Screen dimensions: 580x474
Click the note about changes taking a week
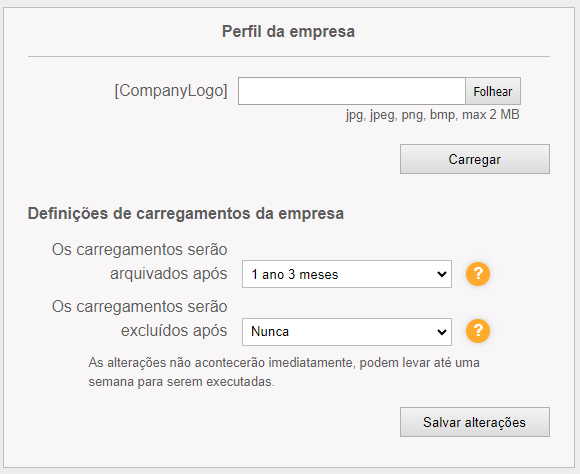point(284,372)
